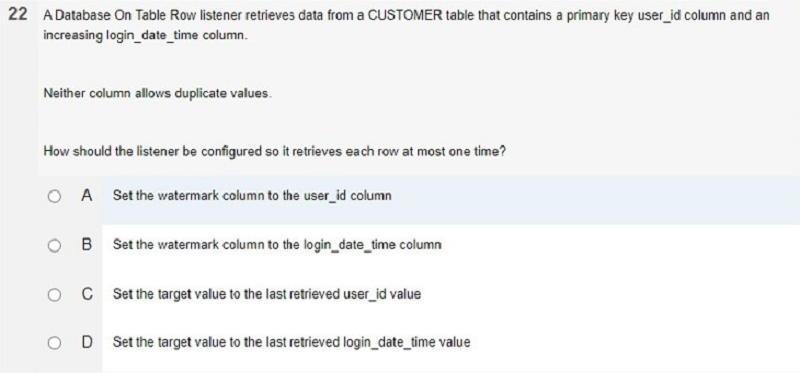Click 'increasing login_date_time column' in the question
This screenshot has height=373, width=800.
coord(145,38)
